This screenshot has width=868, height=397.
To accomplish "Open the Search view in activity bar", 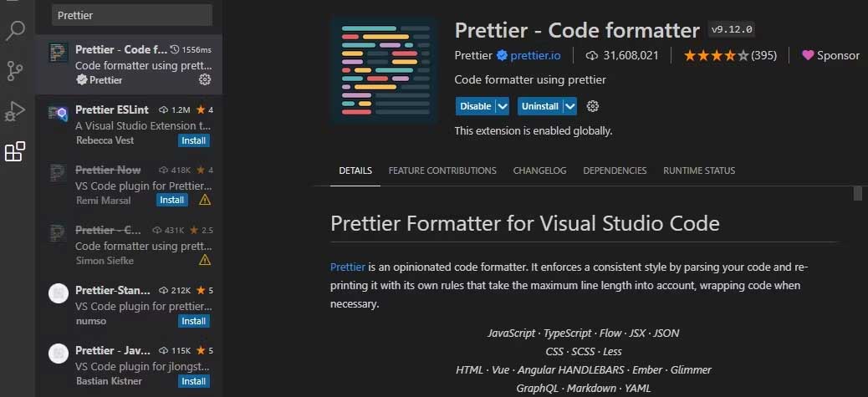I will point(15,32).
